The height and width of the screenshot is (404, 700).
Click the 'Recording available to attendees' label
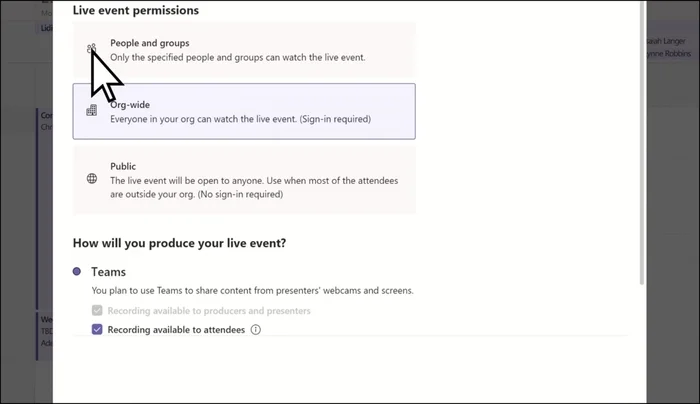point(176,329)
